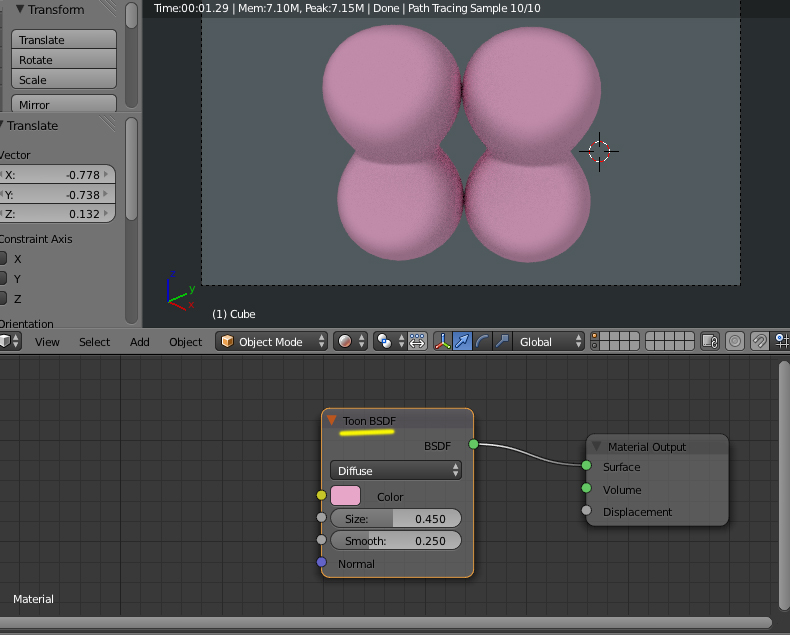
Task: Click the X vector field -0.778
Action: click(x=57, y=175)
